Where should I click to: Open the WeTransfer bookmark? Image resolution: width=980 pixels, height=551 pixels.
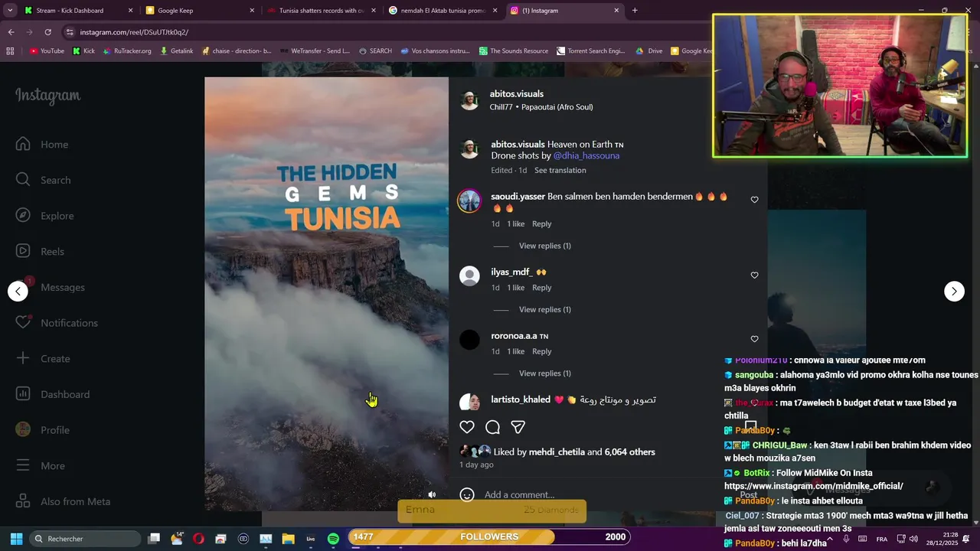pos(314,51)
